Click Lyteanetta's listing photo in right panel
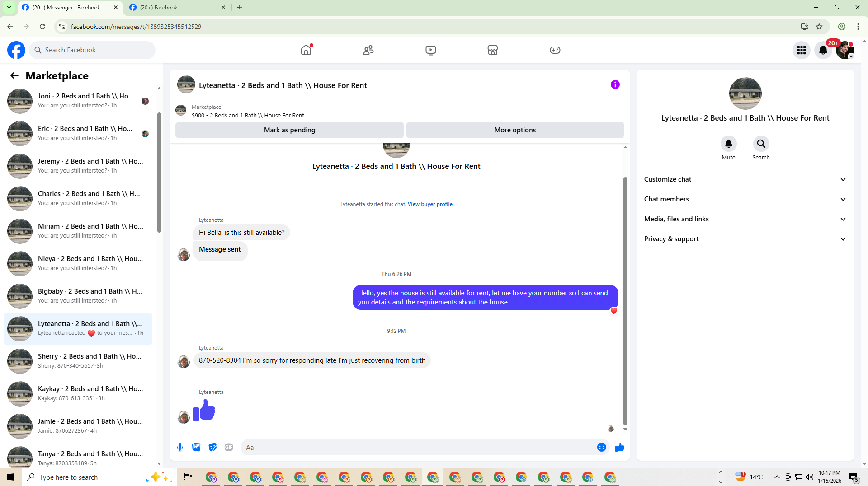 745,93
